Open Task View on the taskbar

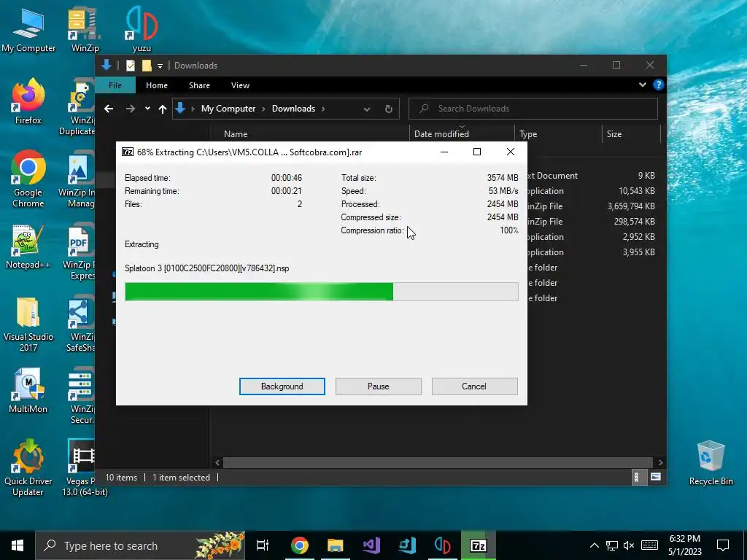pos(263,545)
